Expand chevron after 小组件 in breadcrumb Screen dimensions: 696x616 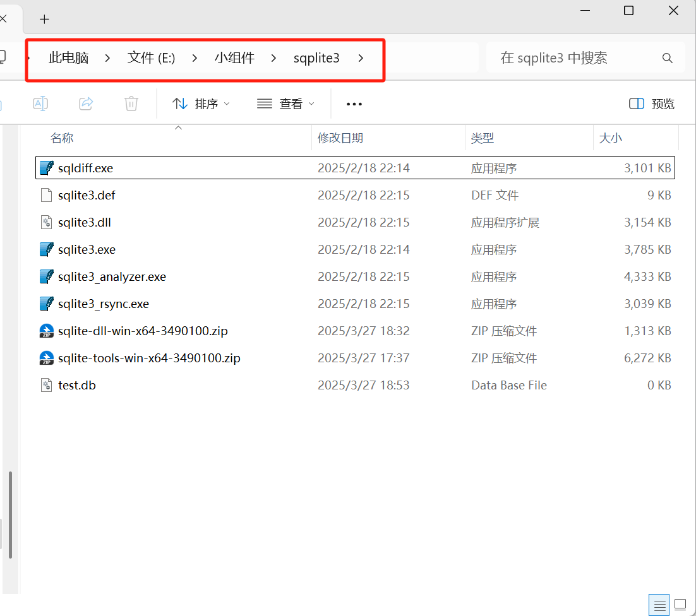[273, 58]
